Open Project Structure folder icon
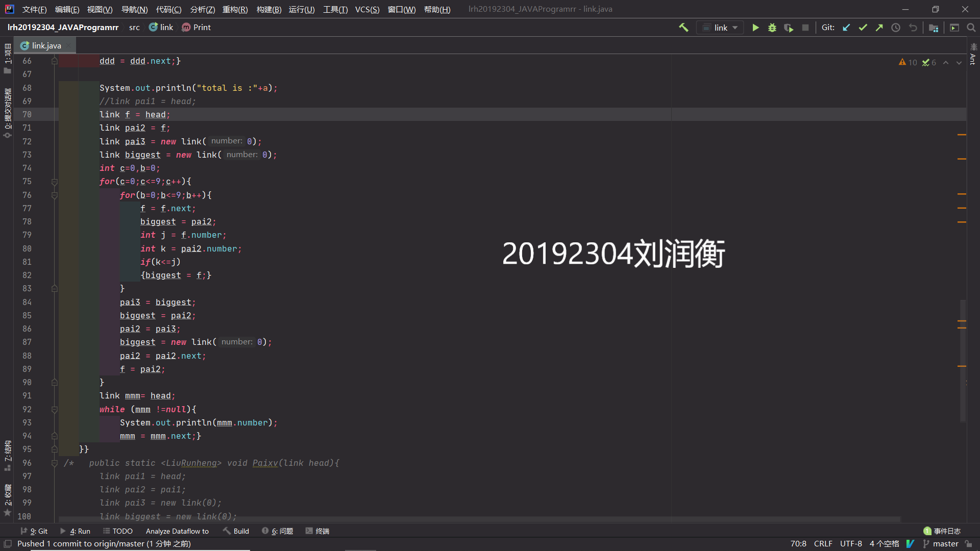 pos(934,28)
